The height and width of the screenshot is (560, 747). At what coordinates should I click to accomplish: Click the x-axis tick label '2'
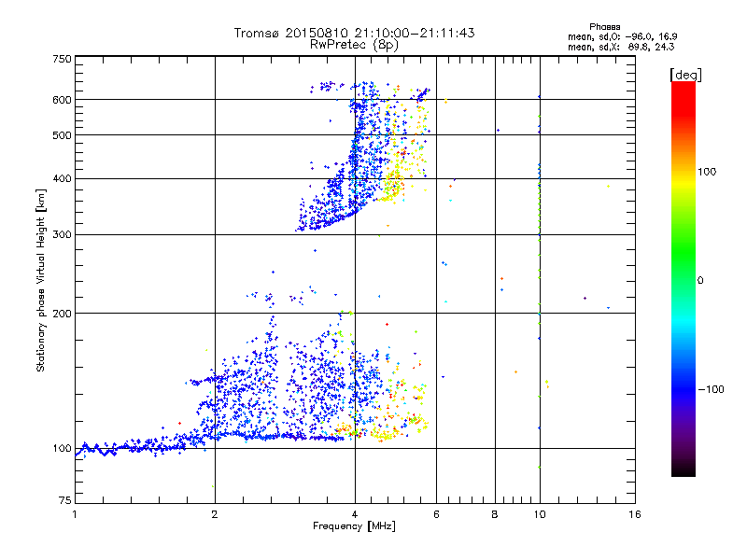(215, 514)
